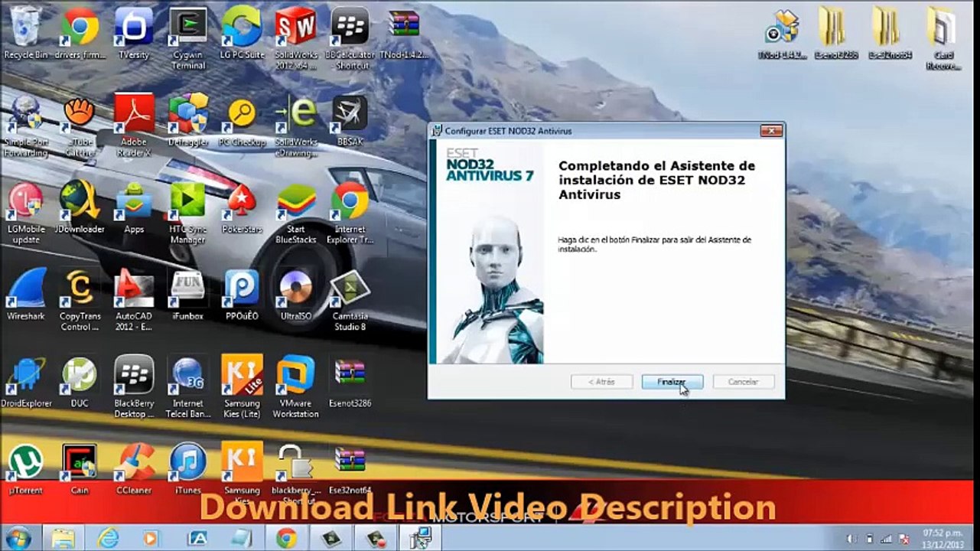Click Finalizar in the ESET installer

tap(672, 381)
